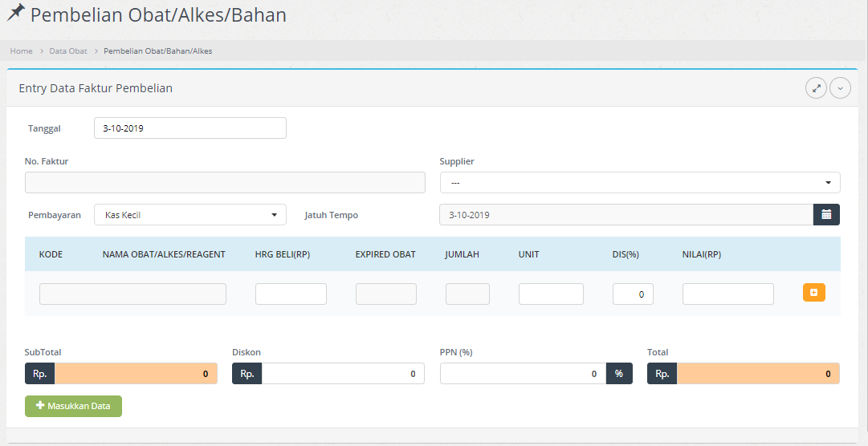Focus the Dis(%) input field
Viewport: 868px width, 446px height.
coord(633,294)
